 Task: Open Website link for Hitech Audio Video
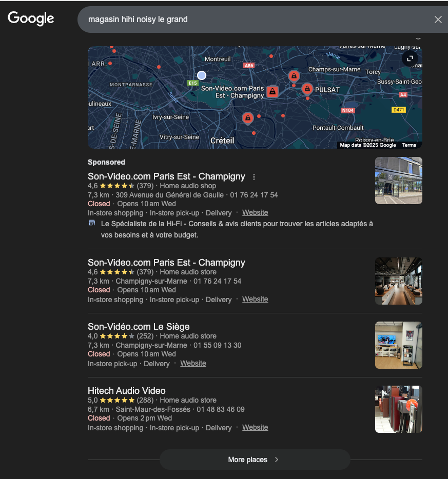click(x=255, y=427)
